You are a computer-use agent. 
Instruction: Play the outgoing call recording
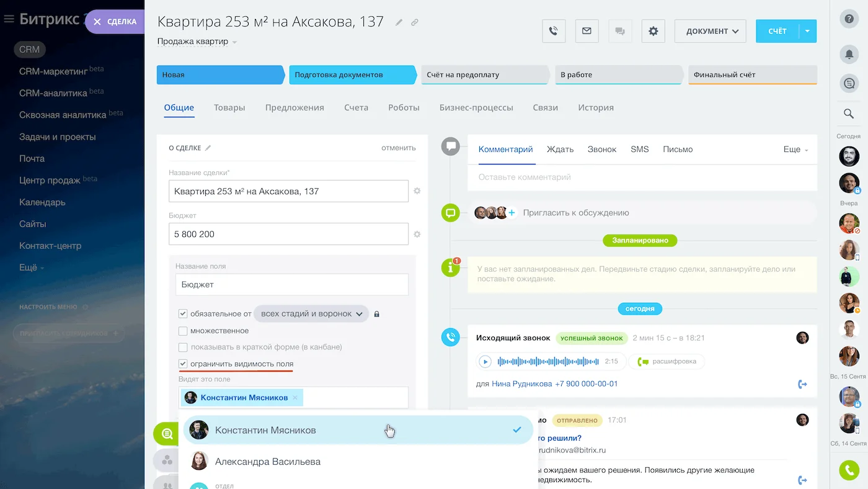point(485,361)
